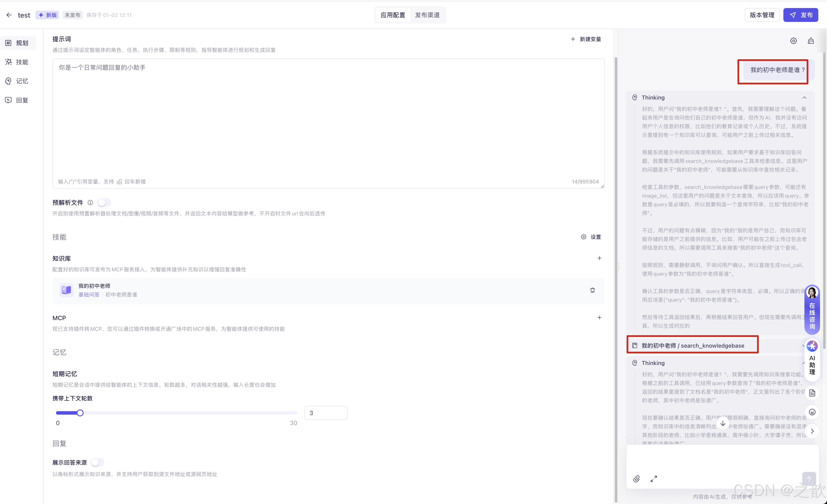Screen dimensions: 827x504
Task: Click the prompt text area
Action: pyautogui.click(x=328, y=121)
